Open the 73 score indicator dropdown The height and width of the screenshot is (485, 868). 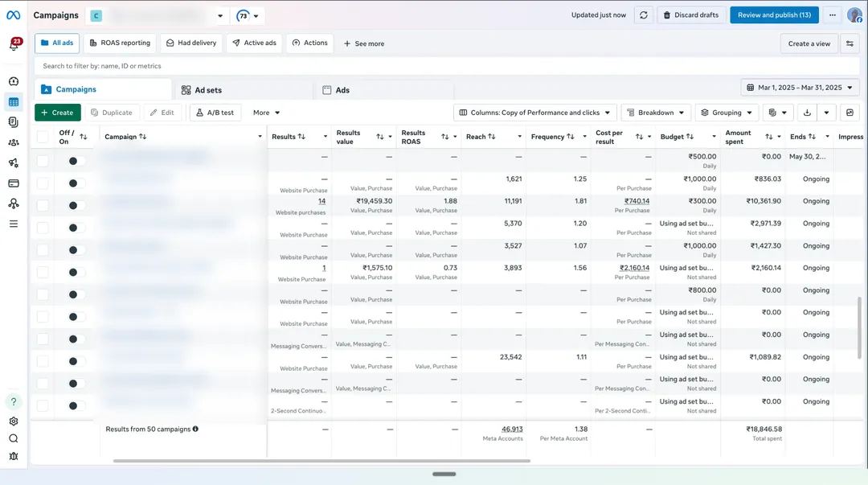[248, 15]
